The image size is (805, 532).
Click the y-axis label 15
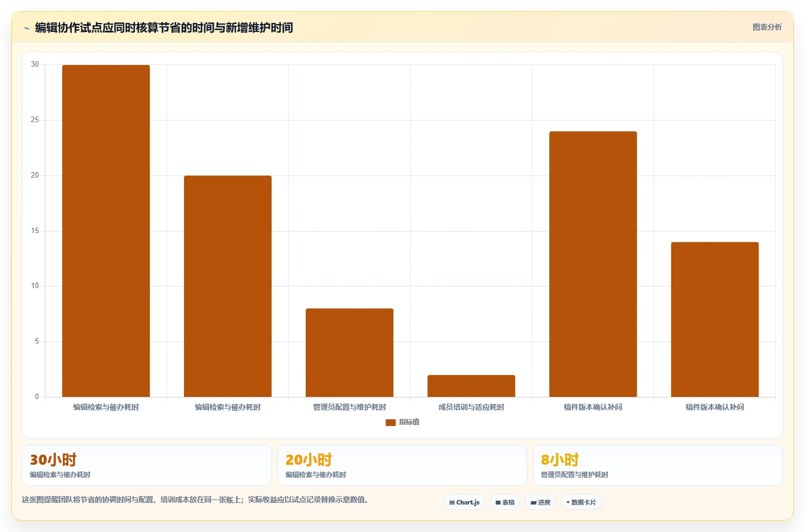tap(35, 231)
